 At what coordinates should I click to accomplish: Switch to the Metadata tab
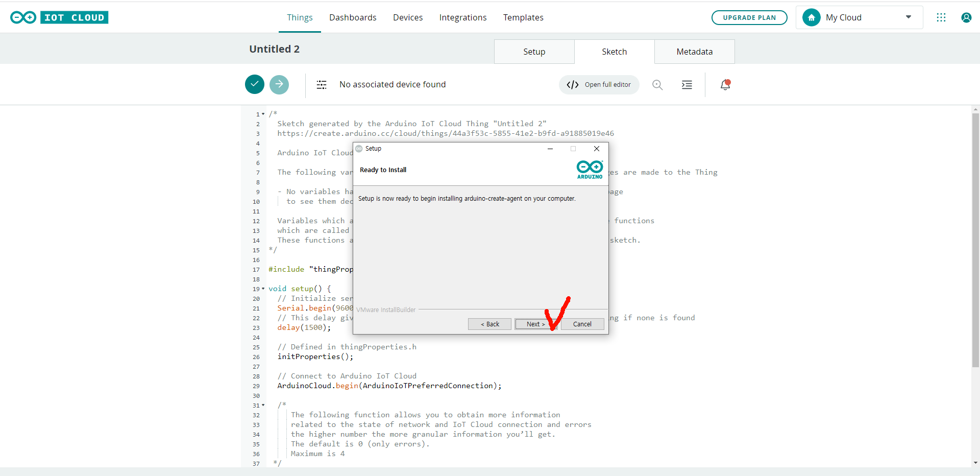click(695, 52)
